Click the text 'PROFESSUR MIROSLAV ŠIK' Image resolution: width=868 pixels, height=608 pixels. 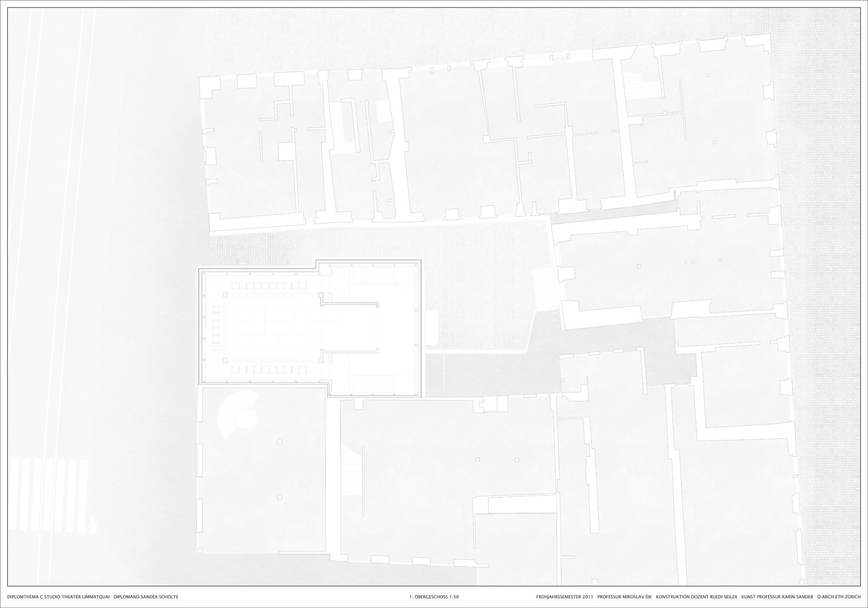click(x=625, y=597)
